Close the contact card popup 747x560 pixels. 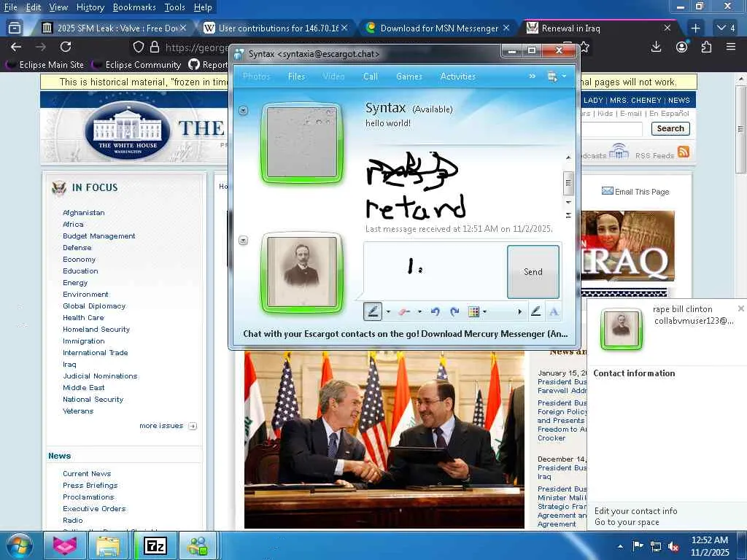pos(741,308)
